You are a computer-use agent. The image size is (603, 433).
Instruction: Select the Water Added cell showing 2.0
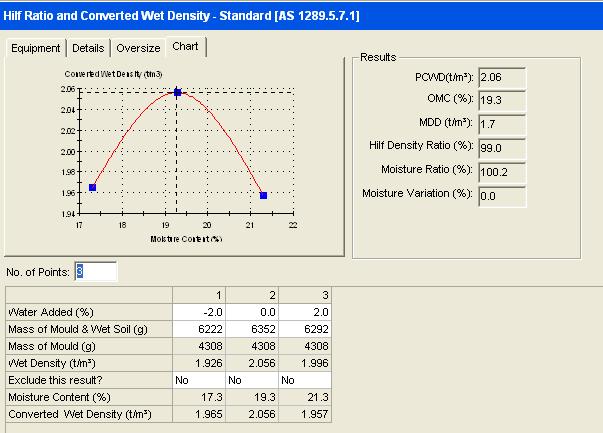(x=306, y=310)
